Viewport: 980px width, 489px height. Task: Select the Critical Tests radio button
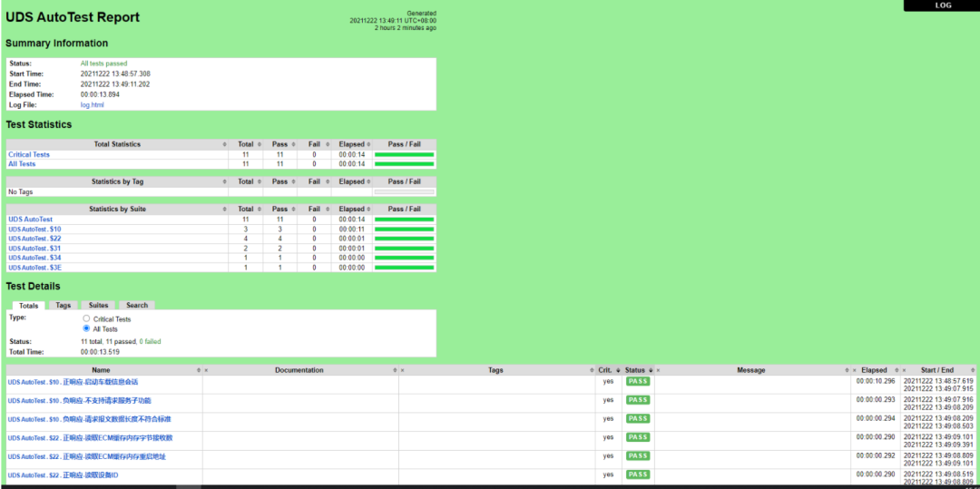click(86, 319)
